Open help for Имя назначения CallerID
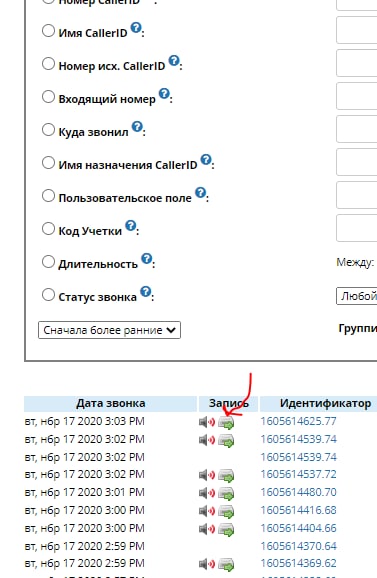Image resolution: width=377 pixels, height=578 pixels. click(x=206, y=159)
